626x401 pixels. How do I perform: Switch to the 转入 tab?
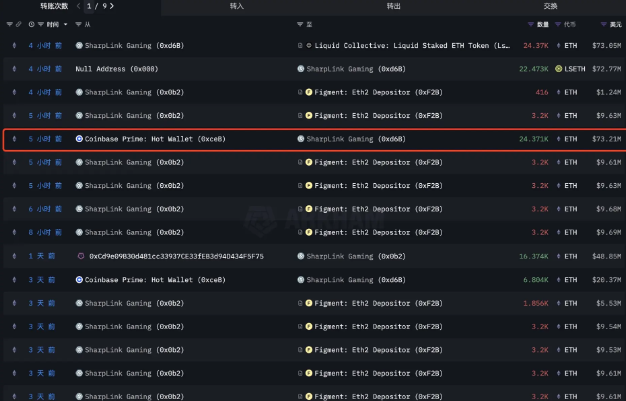(x=237, y=6)
